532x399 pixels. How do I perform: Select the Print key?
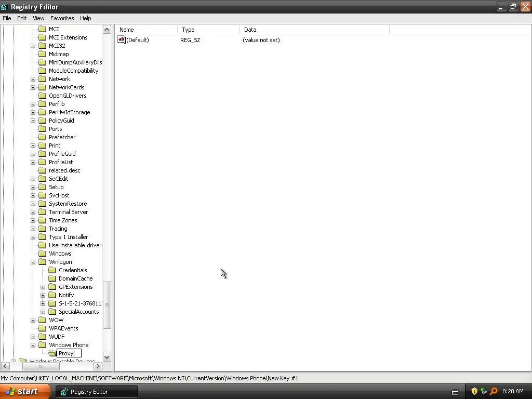tap(55, 145)
